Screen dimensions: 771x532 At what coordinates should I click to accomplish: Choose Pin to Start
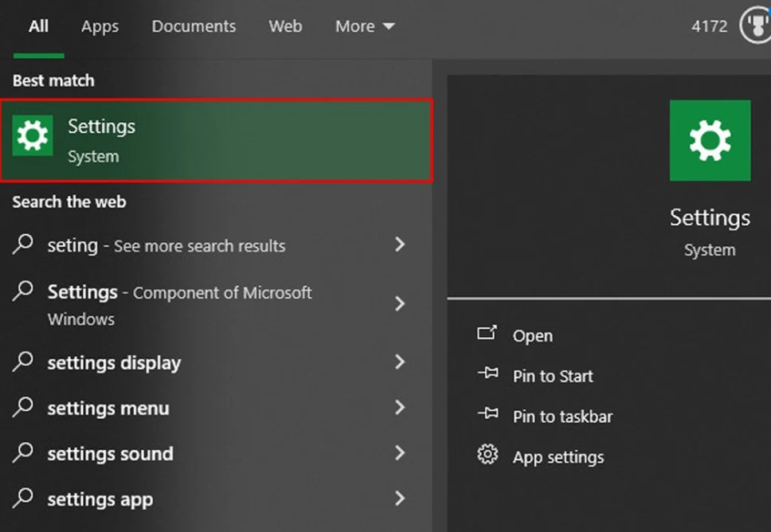[553, 376]
